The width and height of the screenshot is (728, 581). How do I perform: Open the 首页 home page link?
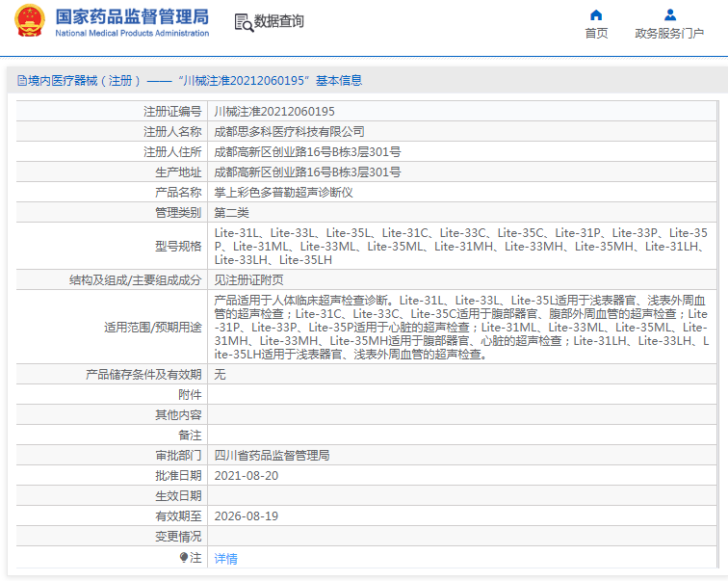coord(596,34)
